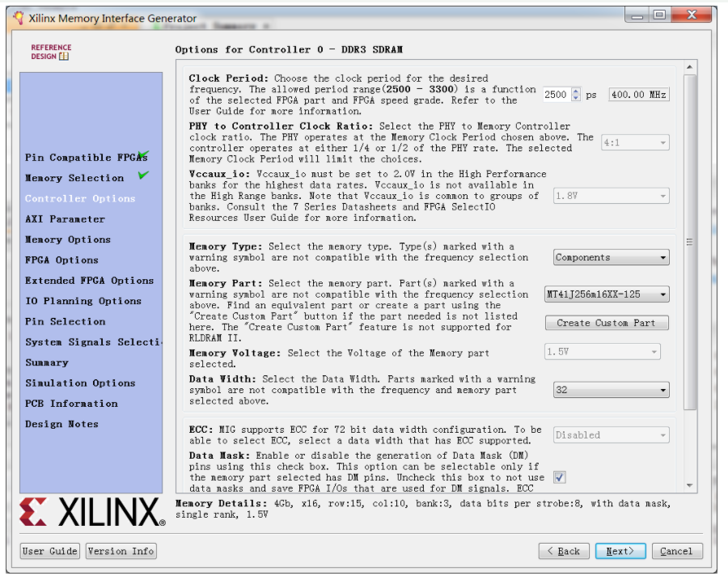The width and height of the screenshot is (728, 576).
Task: Show Version Info
Action: (121, 551)
